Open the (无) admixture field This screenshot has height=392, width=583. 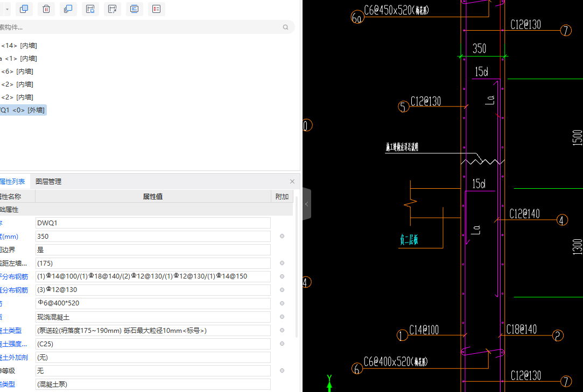pyautogui.click(x=153, y=357)
